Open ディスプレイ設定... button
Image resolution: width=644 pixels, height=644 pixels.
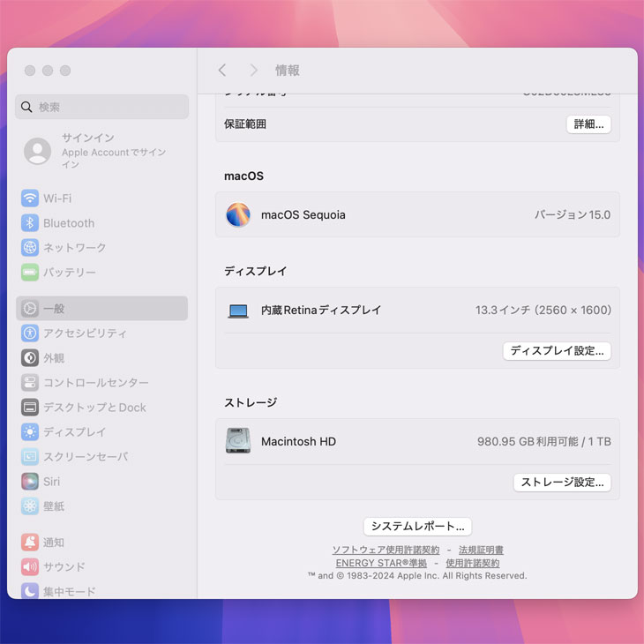[557, 351]
